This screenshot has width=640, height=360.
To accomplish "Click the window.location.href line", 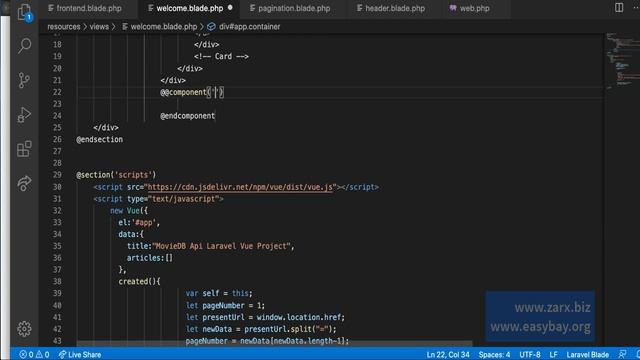I will pos(265,317).
